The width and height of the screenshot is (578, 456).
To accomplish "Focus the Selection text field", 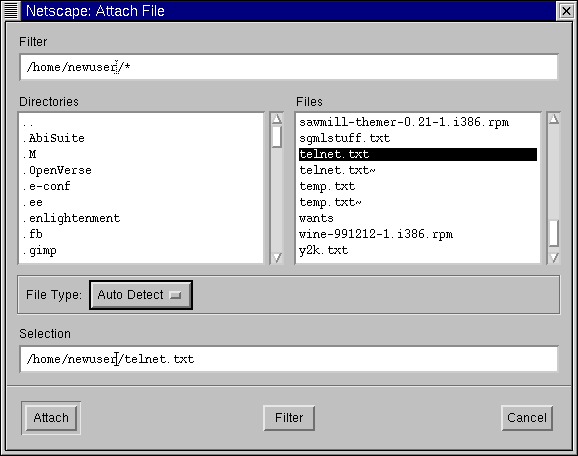I will point(289,359).
